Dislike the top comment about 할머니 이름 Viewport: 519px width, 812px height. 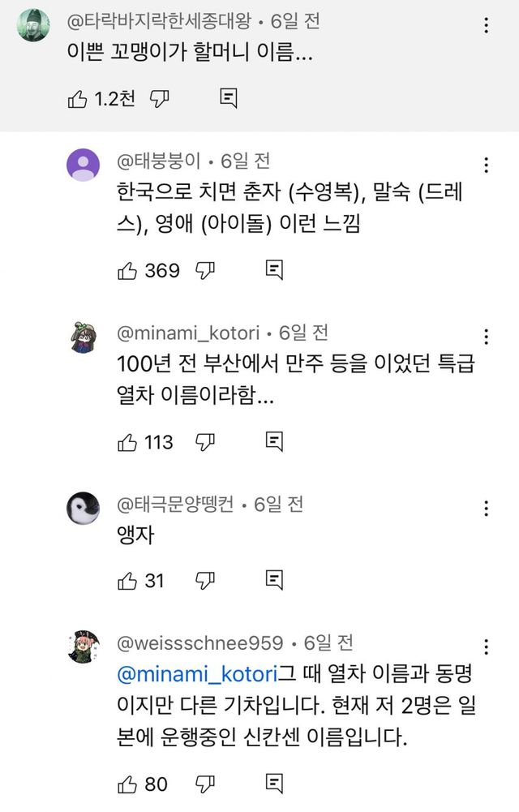pos(160,99)
